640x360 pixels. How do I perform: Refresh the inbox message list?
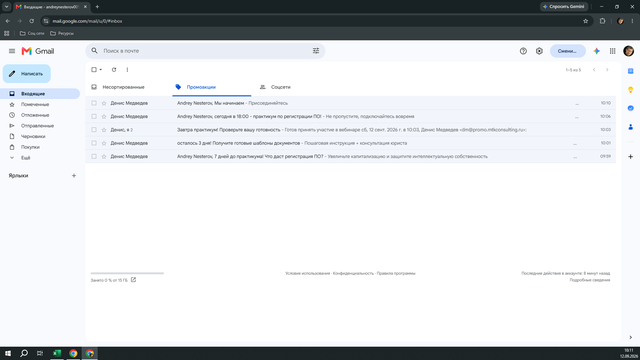click(114, 70)
